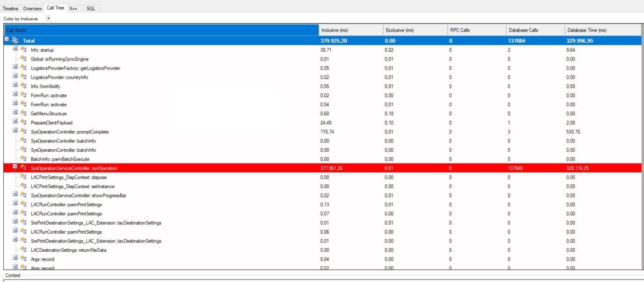This screenshot has height=282, width=644.
Task: Expand the SysOperationController::promptComplete node
Action: pos(14,132)
